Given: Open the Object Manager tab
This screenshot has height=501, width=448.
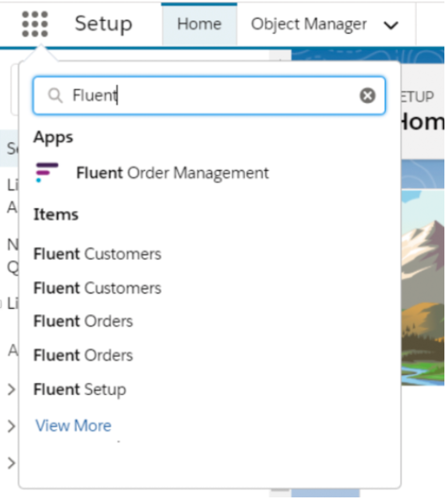Looking at the screenshot, I should click(x=309, y=24).
